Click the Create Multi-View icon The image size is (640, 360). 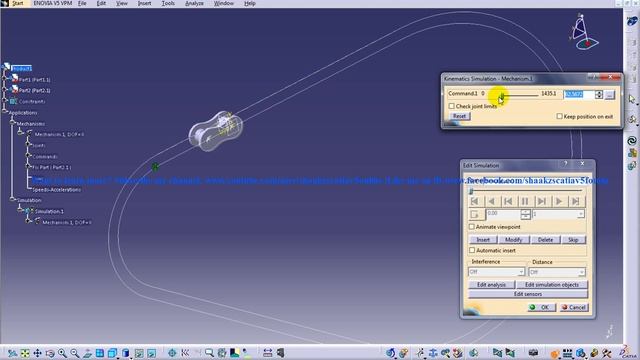point(100,353)
